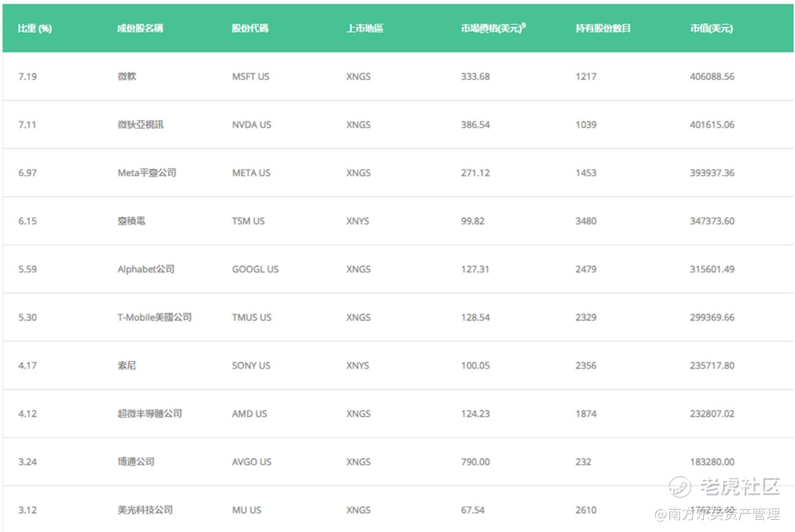Select the META US ticker cell
This screenshot has width=795, height=532.
(x=251, y=173)
